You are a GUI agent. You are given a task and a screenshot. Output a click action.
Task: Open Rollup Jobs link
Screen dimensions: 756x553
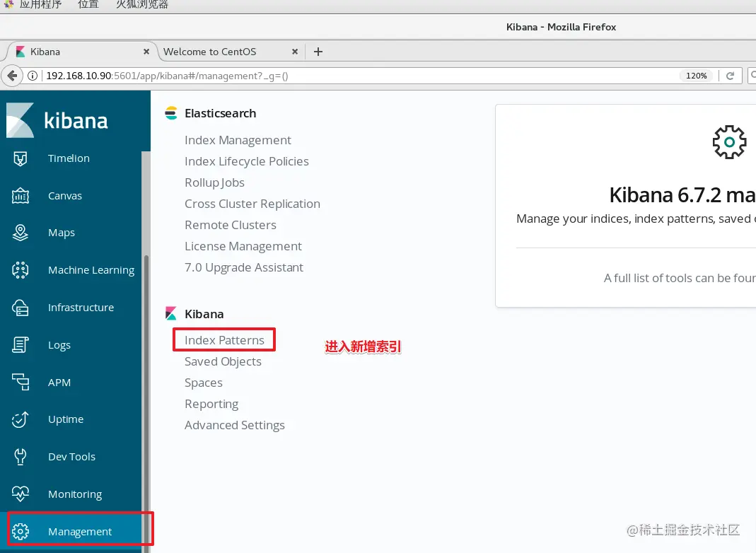(214, 182)
